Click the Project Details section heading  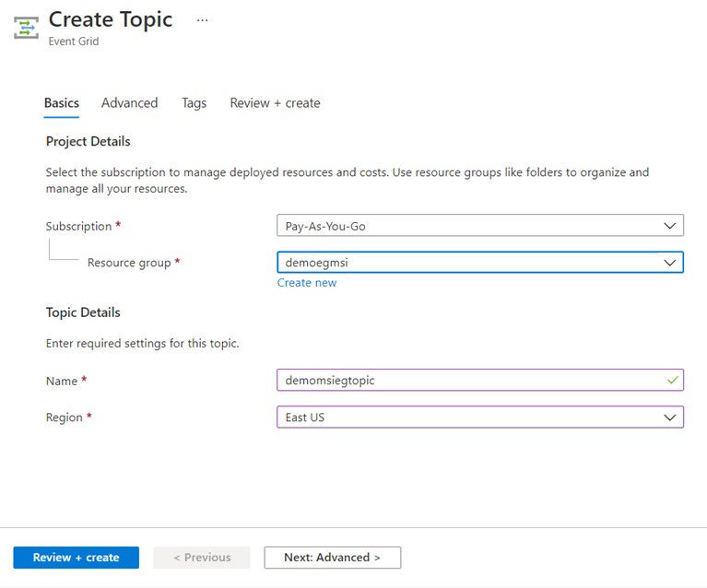click(x=88, y=142)
